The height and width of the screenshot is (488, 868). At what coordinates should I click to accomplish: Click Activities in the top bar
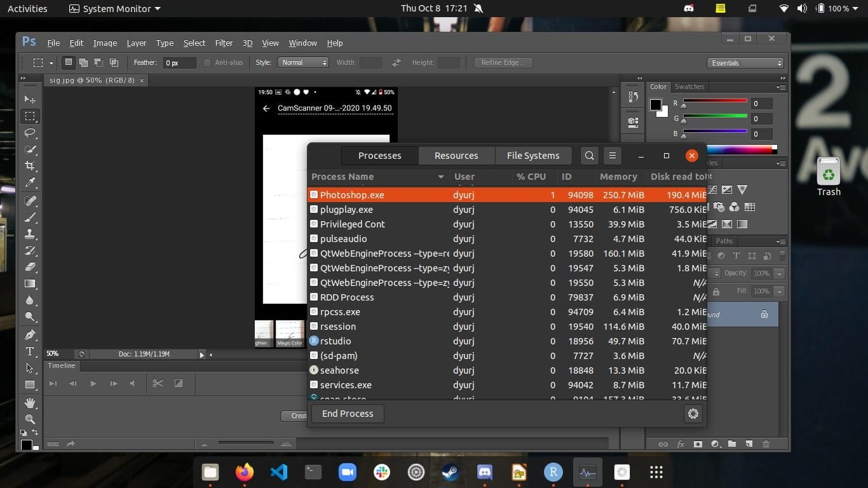tap(27, 9)
